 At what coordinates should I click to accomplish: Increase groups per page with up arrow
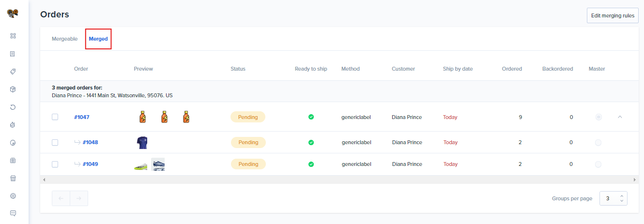pyautogui.click(x=622, y=195)
